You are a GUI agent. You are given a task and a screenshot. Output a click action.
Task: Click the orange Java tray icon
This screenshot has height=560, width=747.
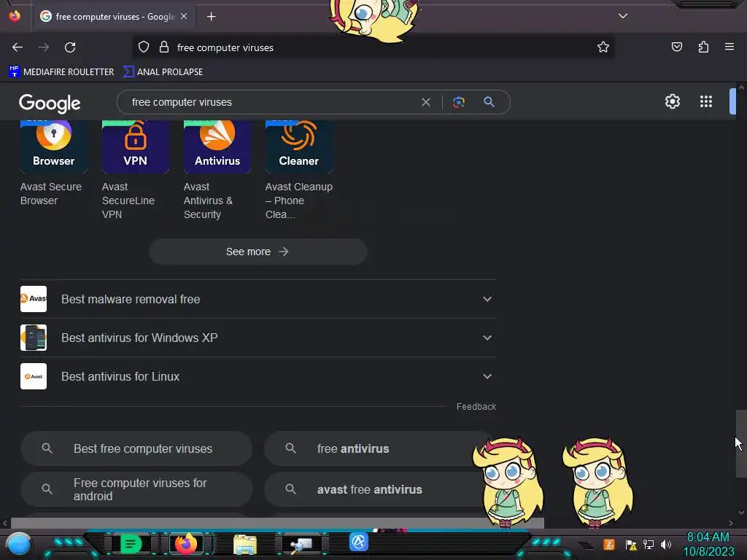coord(609,544)
